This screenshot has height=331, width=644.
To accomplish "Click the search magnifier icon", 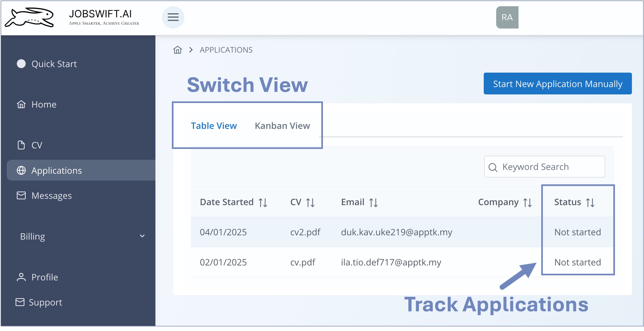I will tap(493, 167).
